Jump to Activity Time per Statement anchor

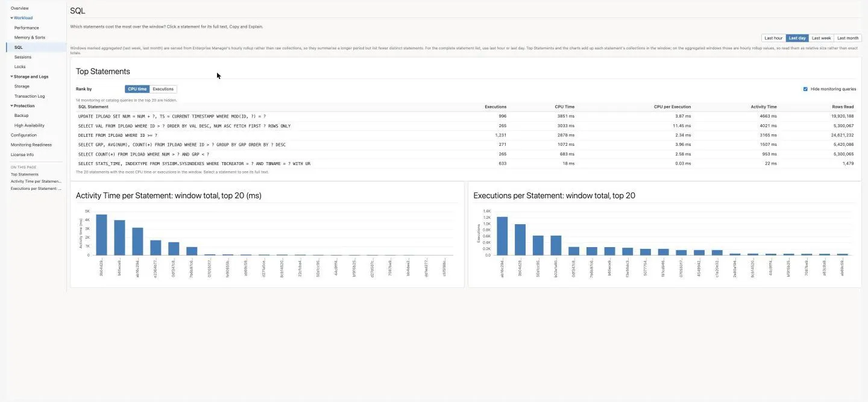pos(36,181)
